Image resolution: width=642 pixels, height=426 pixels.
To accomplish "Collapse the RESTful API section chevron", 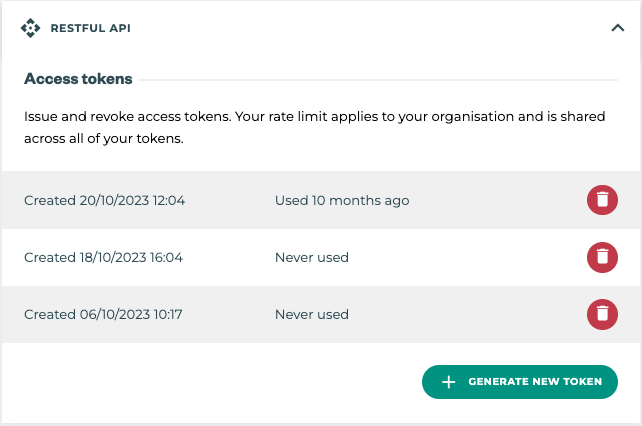I will point(617,28).
